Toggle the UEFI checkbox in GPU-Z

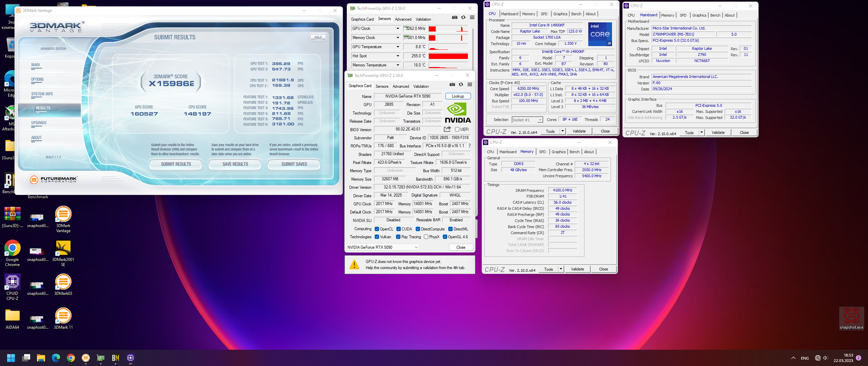coord(457,129)
